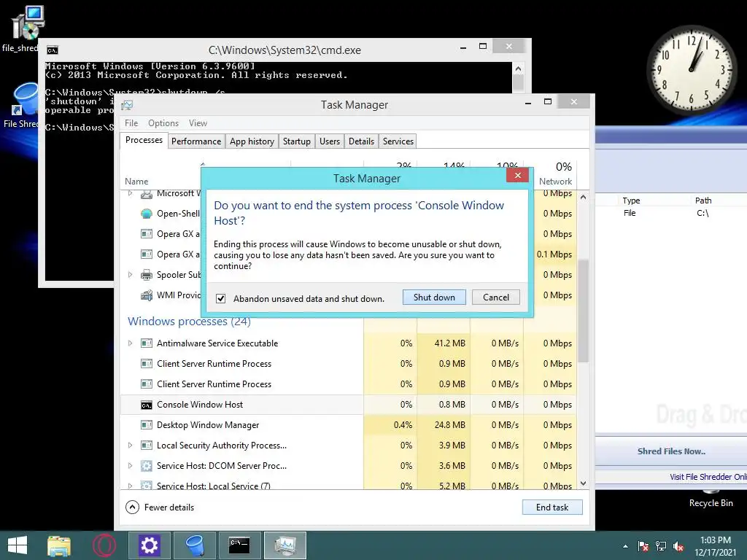The image size is (747, 560).
Task: Expand the Antimalware Service Executable row
Action: (x=130, y=343)
